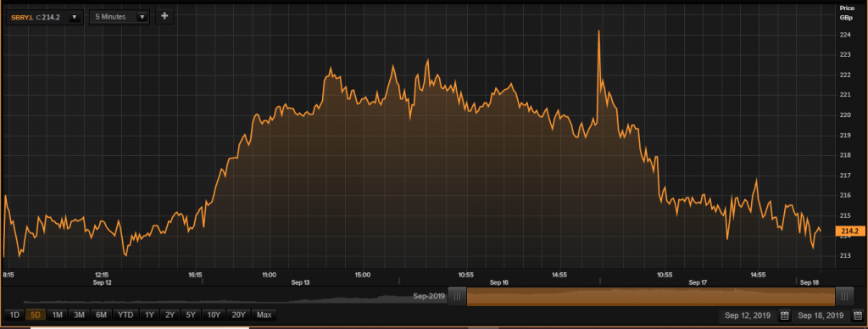The width and height of the screenshot is (868, 329).
Task: Click the highlighted orange navigator range area
Action: tap(651, 296)
